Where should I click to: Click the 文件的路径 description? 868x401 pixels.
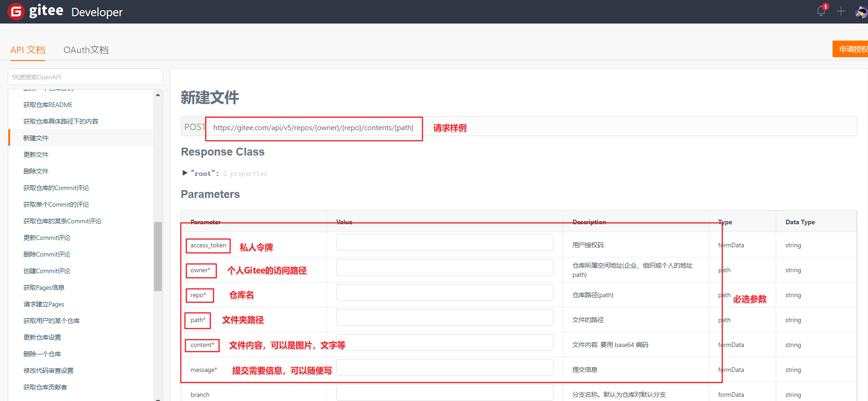(588, 320)
